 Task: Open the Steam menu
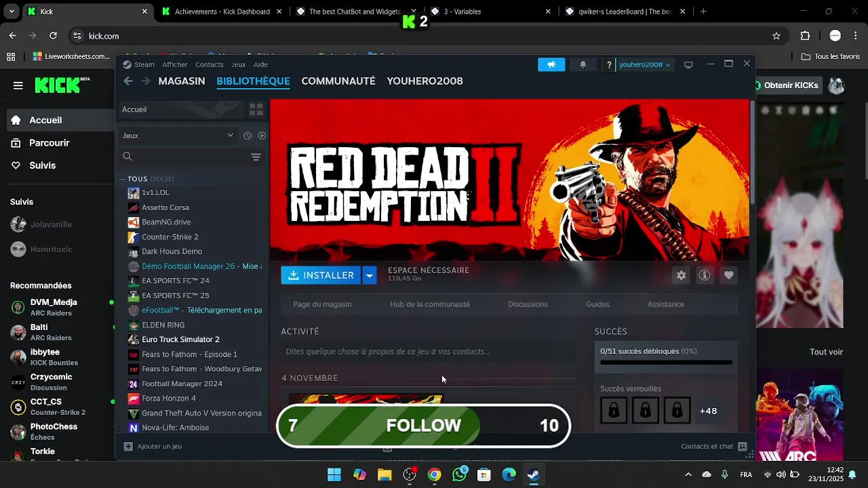(x=144, y=64)
